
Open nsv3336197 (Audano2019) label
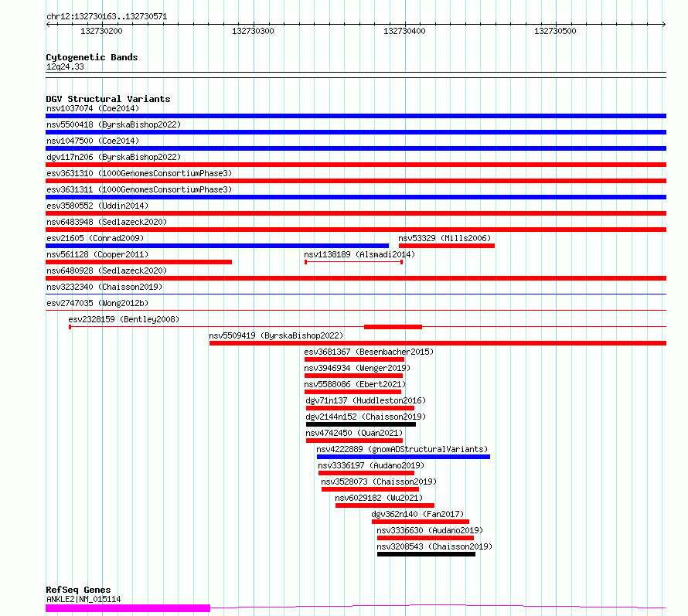(371, 465)
